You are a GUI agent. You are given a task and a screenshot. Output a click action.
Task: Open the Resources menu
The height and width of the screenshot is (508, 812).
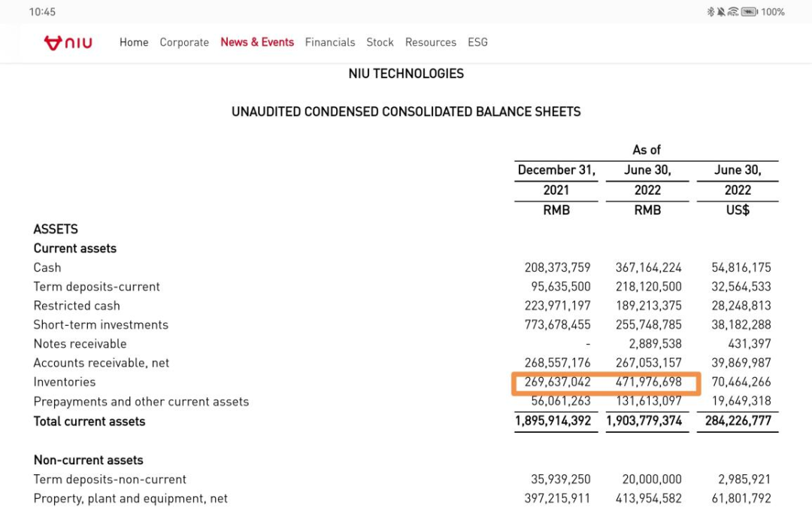[431, 43]
